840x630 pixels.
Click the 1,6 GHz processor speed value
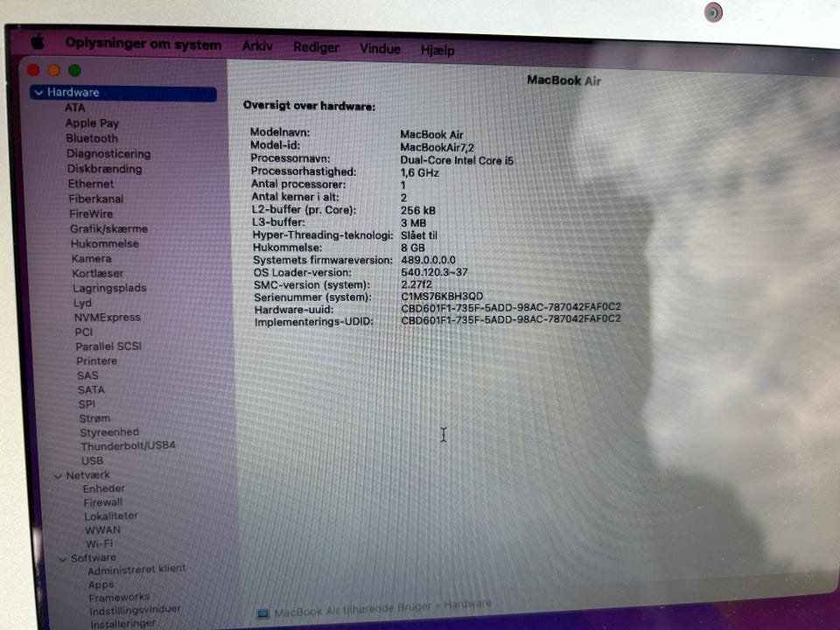point(419,173)
